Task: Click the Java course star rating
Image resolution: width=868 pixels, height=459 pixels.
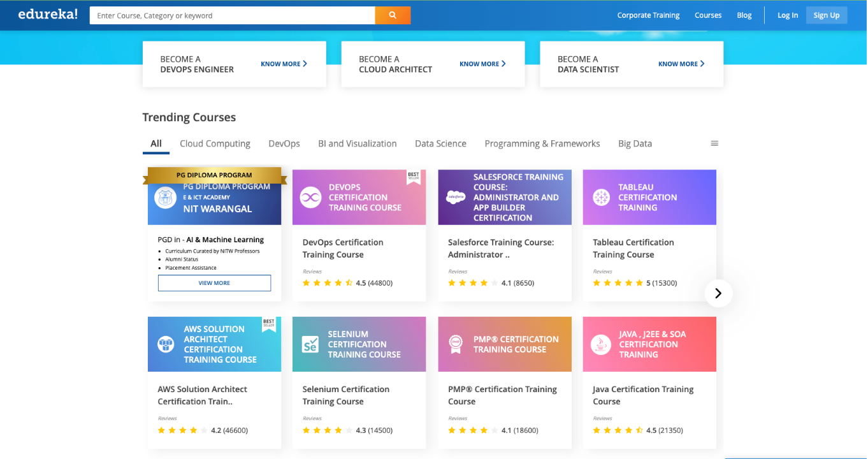Action: click(x=618, y=430)
